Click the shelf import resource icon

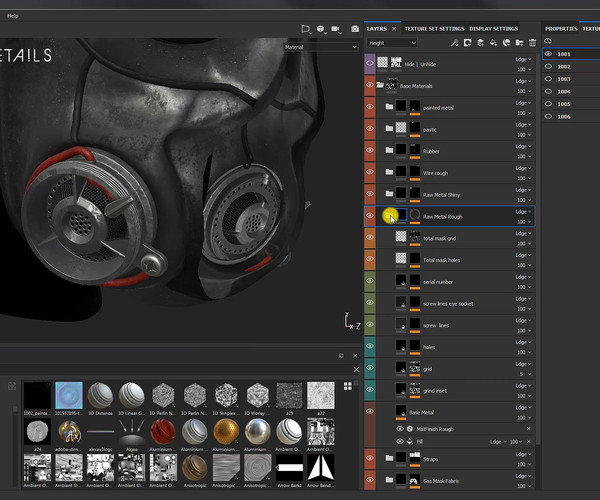tap(12, 386)
